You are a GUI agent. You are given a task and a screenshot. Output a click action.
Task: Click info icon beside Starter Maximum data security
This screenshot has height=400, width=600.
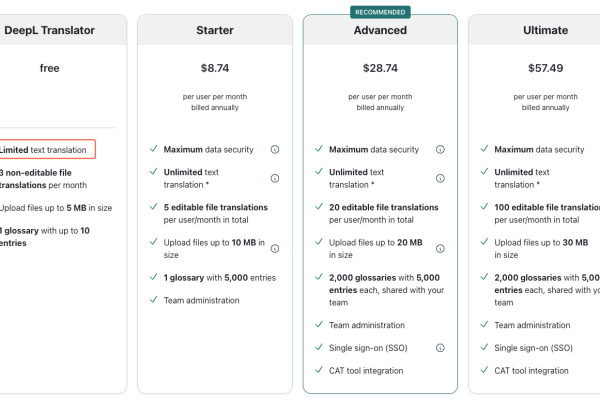(275, 149)
